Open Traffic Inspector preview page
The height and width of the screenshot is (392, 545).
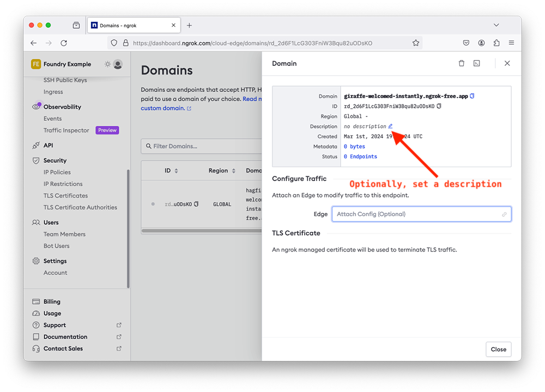pos(66,130)
